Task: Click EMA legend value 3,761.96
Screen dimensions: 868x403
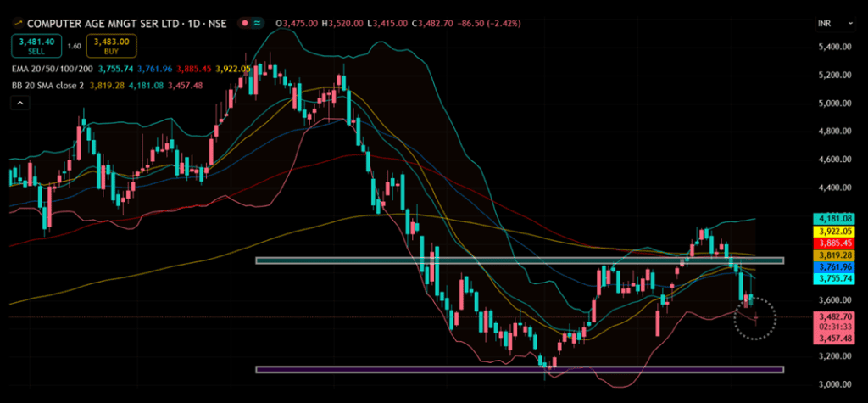Action: click(154, 69)
